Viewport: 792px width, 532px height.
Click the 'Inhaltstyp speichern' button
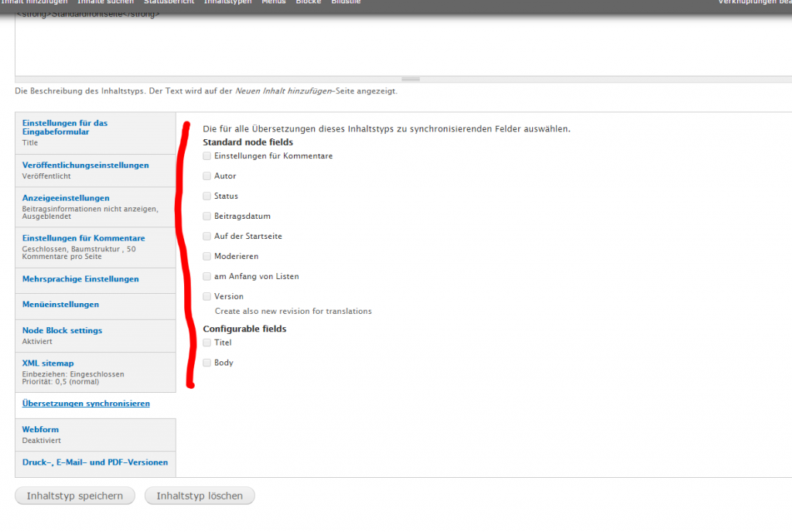pos(74,496)
